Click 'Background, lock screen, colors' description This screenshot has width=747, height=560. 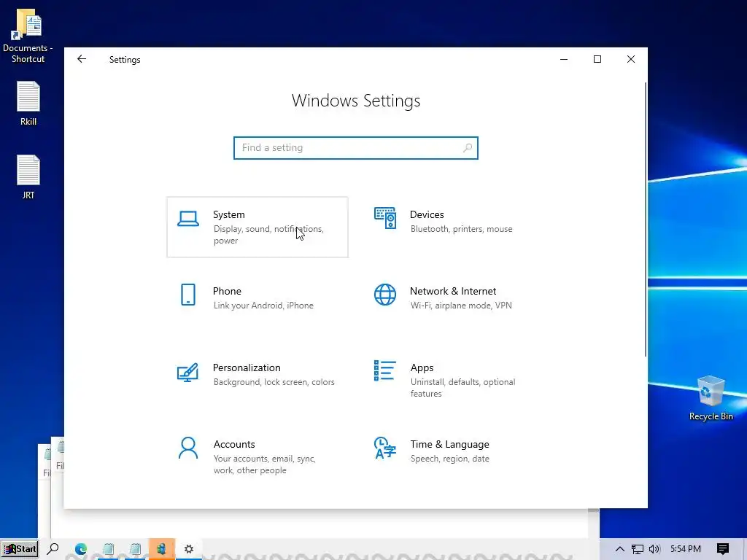[x=274, y=382]
